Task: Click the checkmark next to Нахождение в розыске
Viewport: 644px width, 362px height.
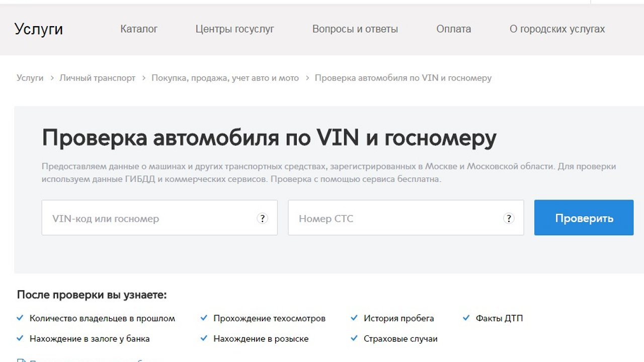Action: pyautogui.click(x=204, y=338)
